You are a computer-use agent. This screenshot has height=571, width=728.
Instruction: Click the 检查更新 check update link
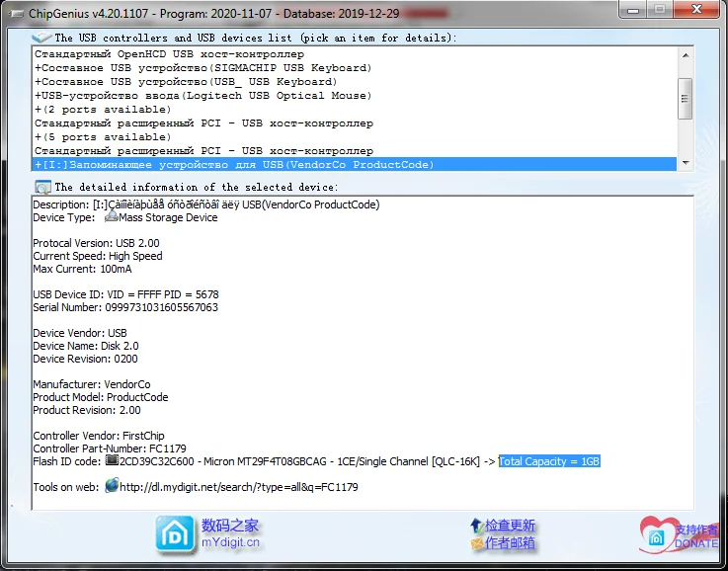tap(510, 526)
